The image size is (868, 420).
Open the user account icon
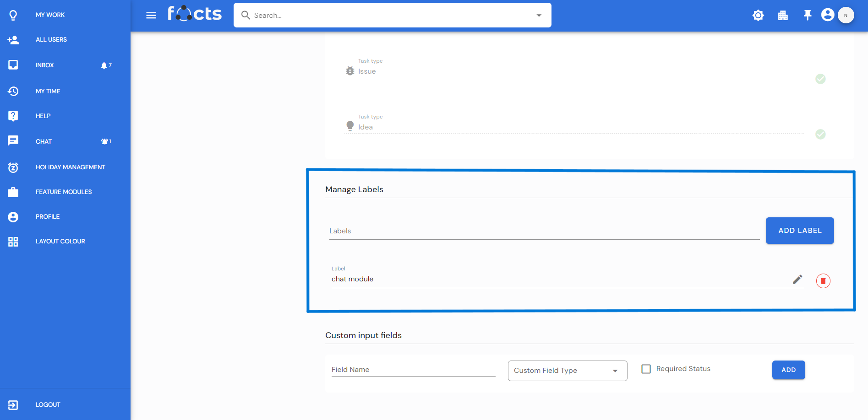(827, 15)
